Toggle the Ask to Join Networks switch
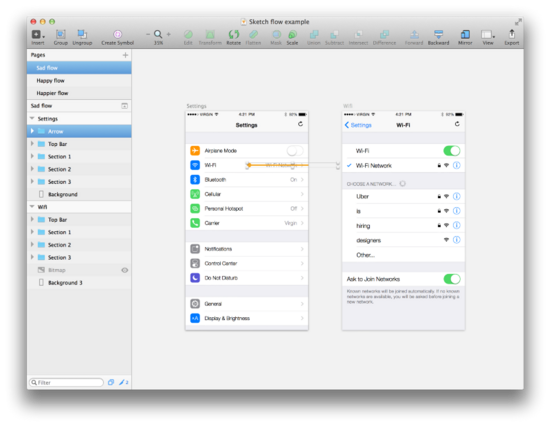Image resolution: width=550 pixels, height=426 pixels. [452, 279]
